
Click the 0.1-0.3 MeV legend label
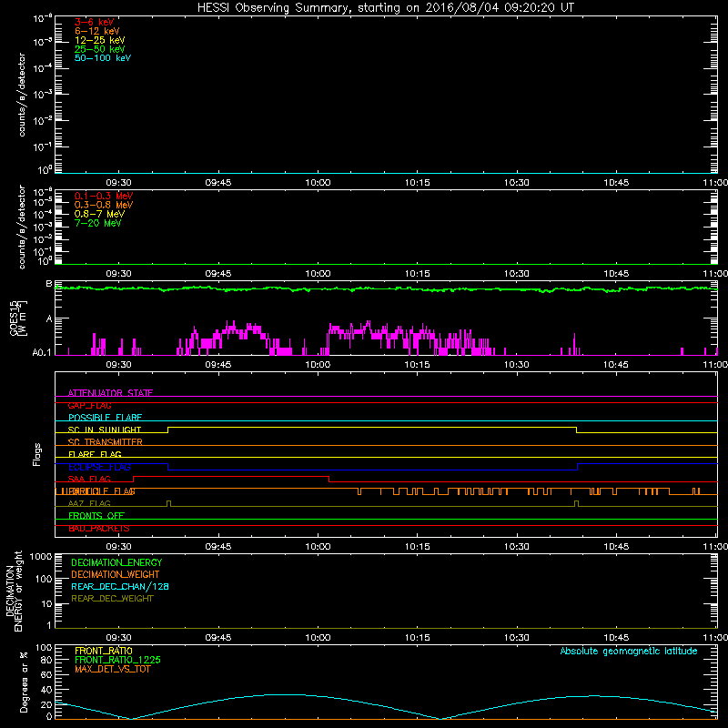[x=104, y=196]
